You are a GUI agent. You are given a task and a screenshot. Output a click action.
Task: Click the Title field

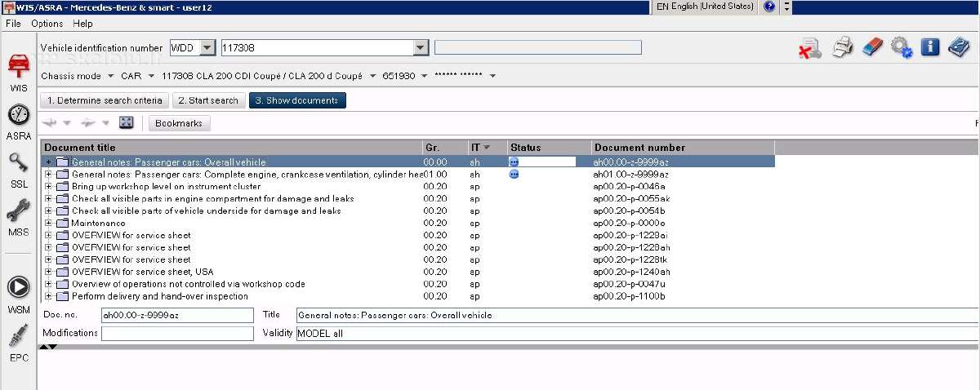pyautogui.click(x=637, y=315)
